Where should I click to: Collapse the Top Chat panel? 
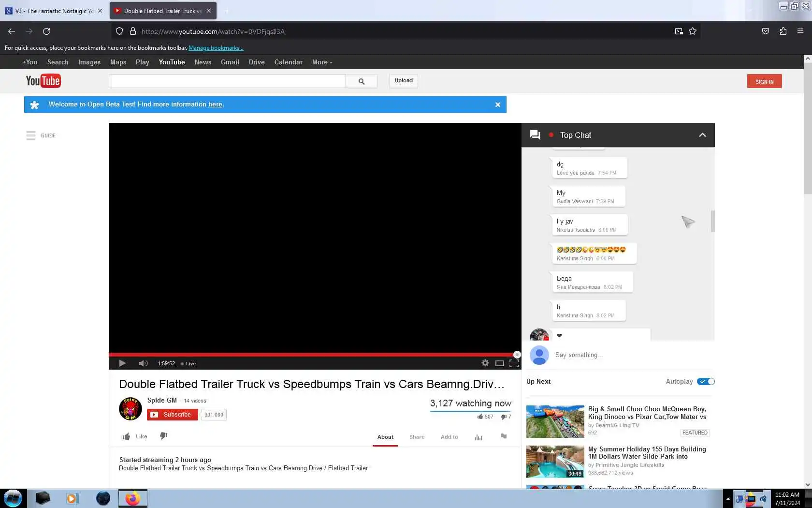point(702,135)
